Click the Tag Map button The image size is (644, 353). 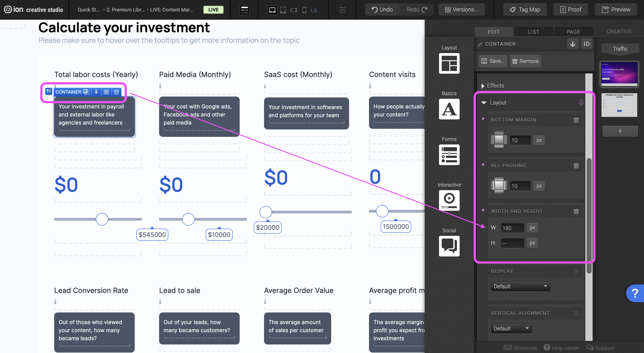(x=525, y=9)
